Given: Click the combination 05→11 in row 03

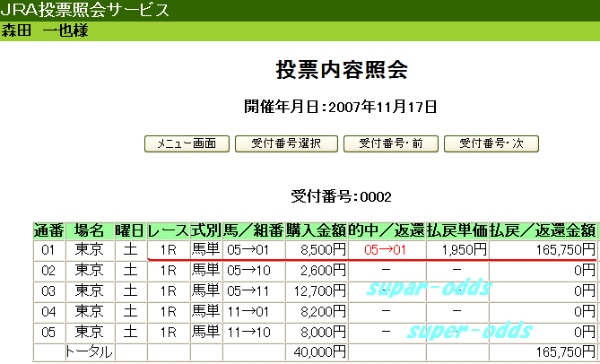Looking at the screenshot, I should [x=248, y=291].
